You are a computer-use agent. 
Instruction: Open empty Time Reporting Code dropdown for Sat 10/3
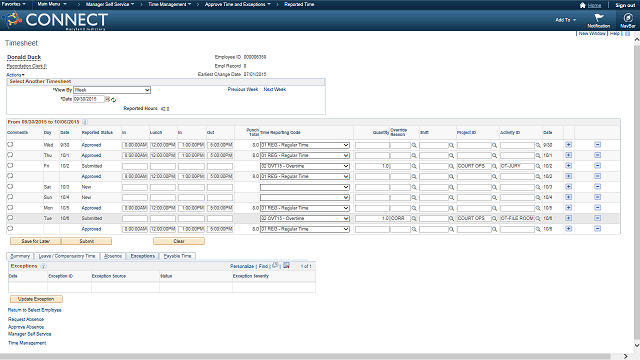coord(305,187)
